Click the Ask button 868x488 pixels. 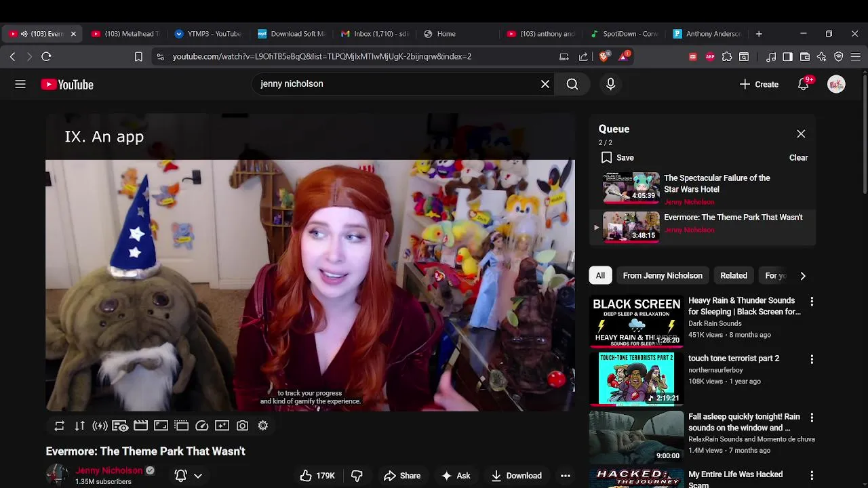coord(456,476)
